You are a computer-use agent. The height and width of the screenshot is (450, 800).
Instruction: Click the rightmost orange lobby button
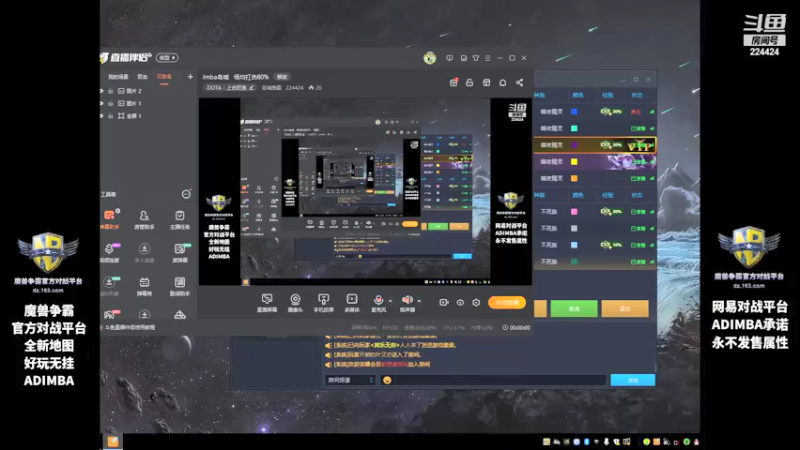625,309
